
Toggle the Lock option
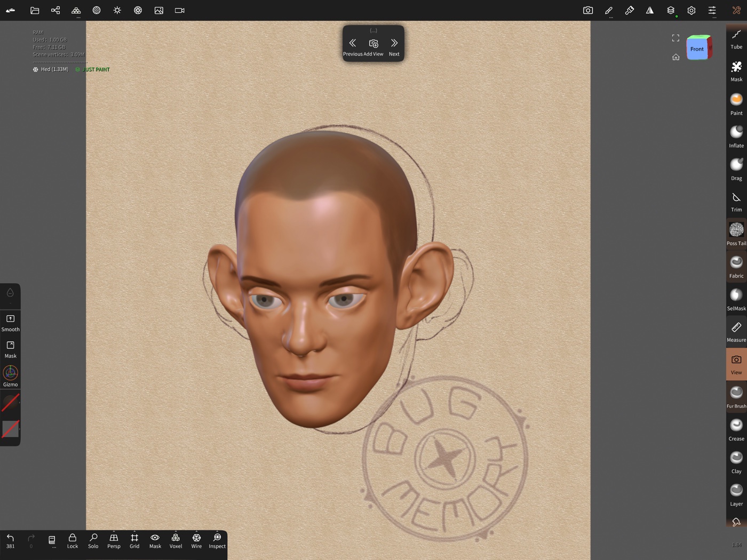(73, 541)
